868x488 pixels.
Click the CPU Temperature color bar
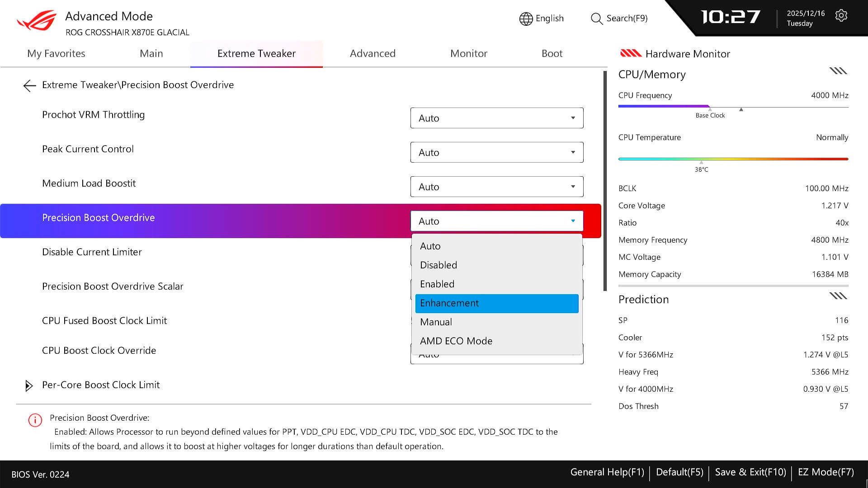pyautogui.click(x=733, y=159)
